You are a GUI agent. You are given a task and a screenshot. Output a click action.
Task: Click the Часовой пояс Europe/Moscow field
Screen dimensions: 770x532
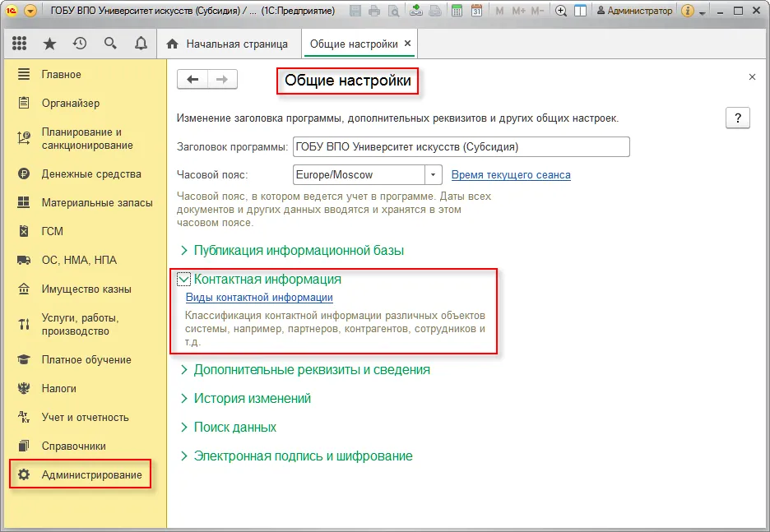click(x=359, y=174)
